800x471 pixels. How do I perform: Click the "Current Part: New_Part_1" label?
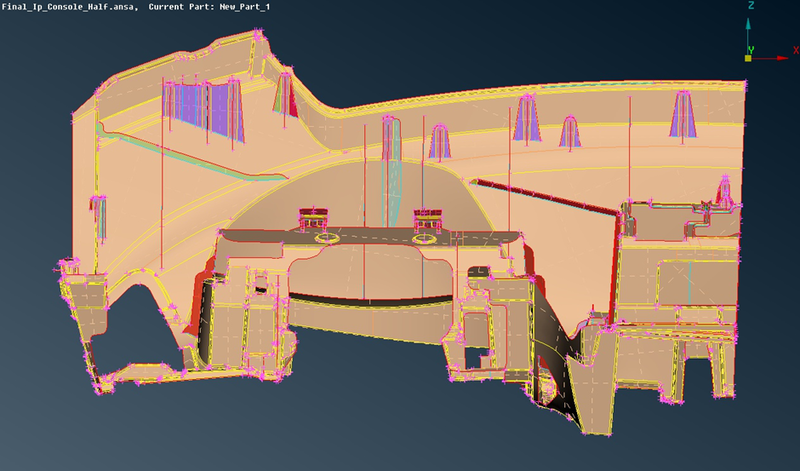pos(209,7)
